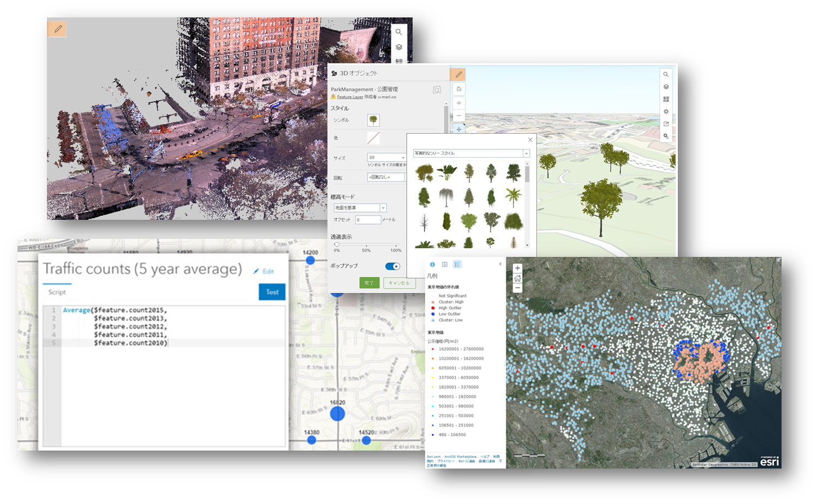Click pencil edit icon on point cloud scene

coord(57,29)
